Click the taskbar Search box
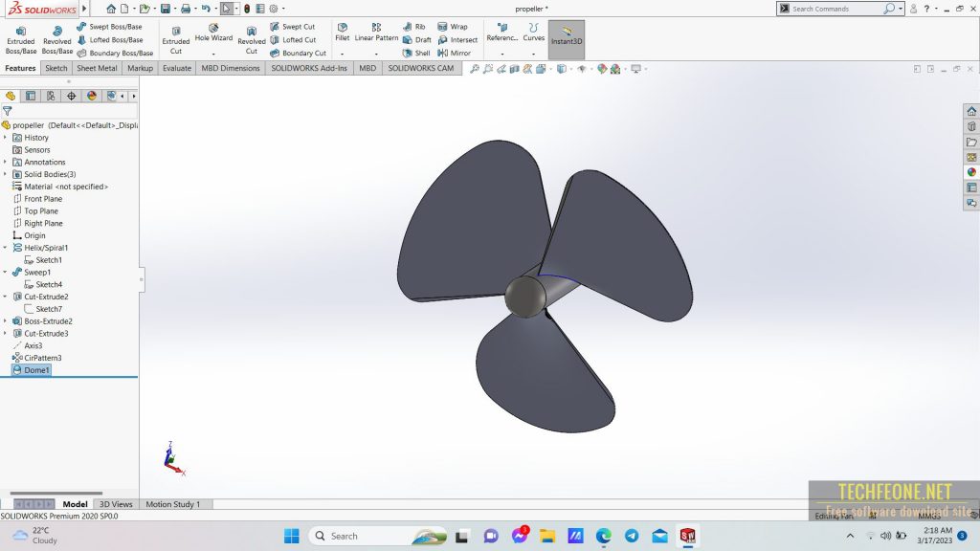980x551 pixels. click(378, 536)
